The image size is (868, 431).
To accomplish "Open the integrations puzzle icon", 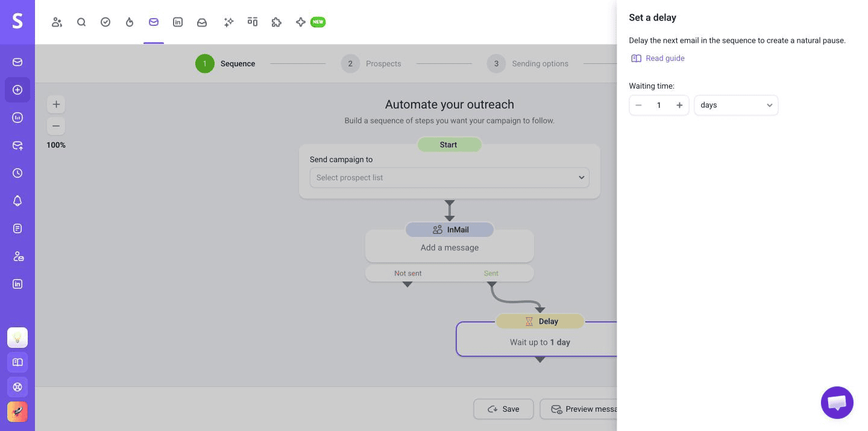I will 277,22.
